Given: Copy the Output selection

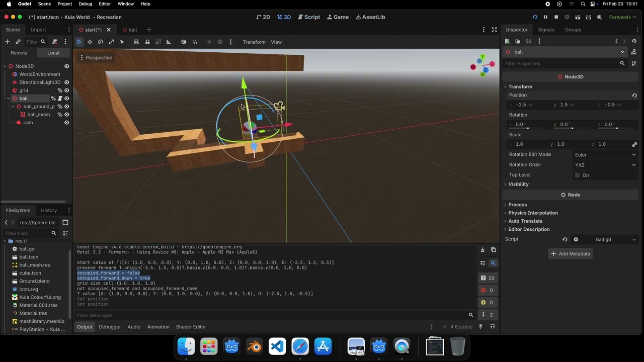Looking at the screenshot, I should pyautogui.click(x=493, y=250).
